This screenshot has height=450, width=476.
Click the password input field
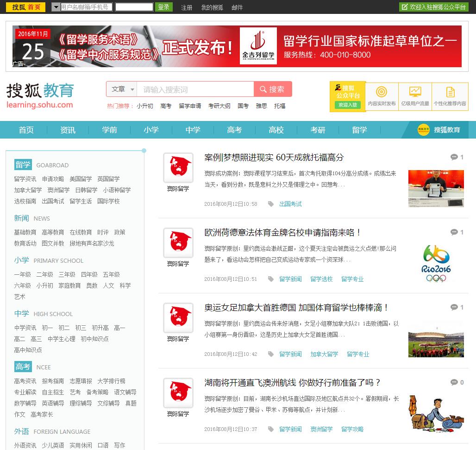(x=134, y=7)
